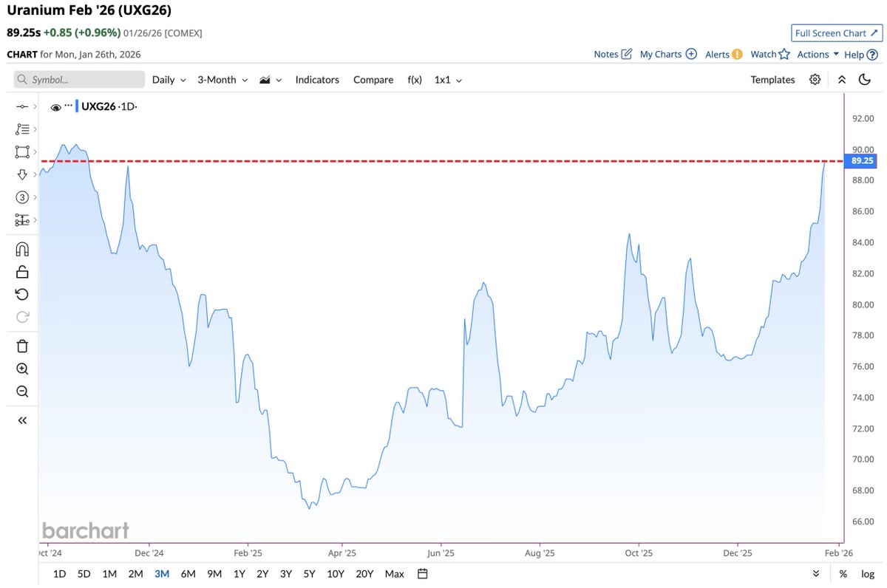Select the circled 3 numbering tool

[22, 197]
